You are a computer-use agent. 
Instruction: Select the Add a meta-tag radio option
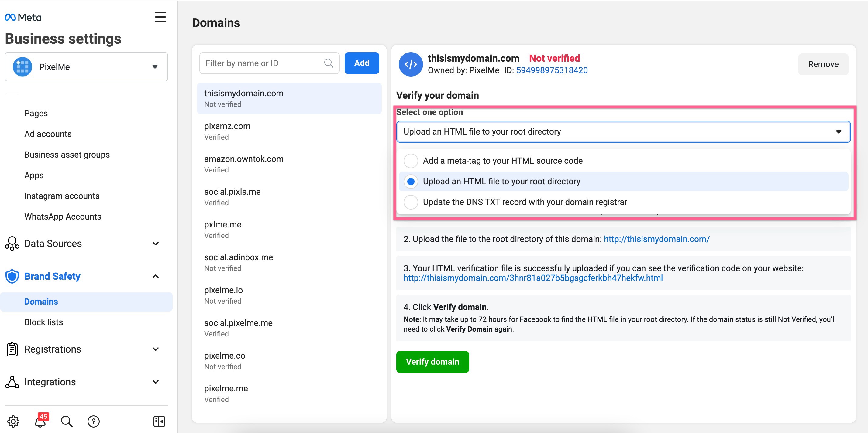tap(411, 161)
